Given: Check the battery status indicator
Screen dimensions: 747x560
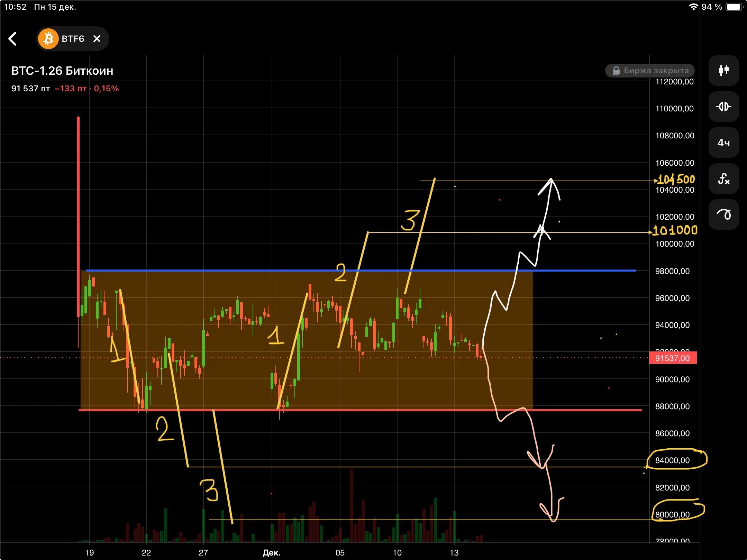Looking at the screenshot, I should click(x=734, y=7).
